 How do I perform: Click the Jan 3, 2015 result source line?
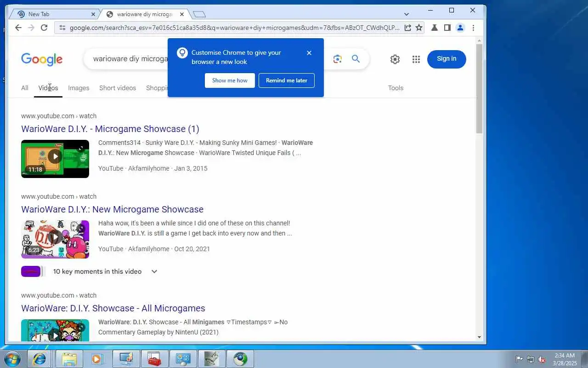point(153,168)
